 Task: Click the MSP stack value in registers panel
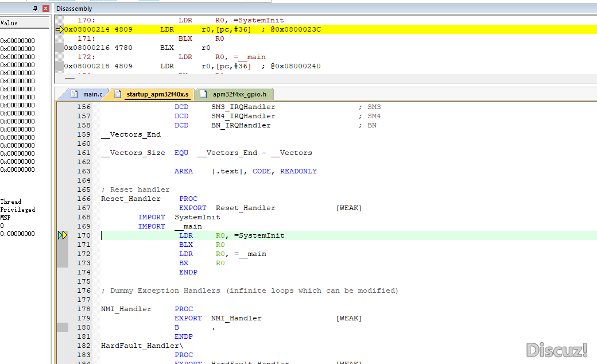pos(5,218)
